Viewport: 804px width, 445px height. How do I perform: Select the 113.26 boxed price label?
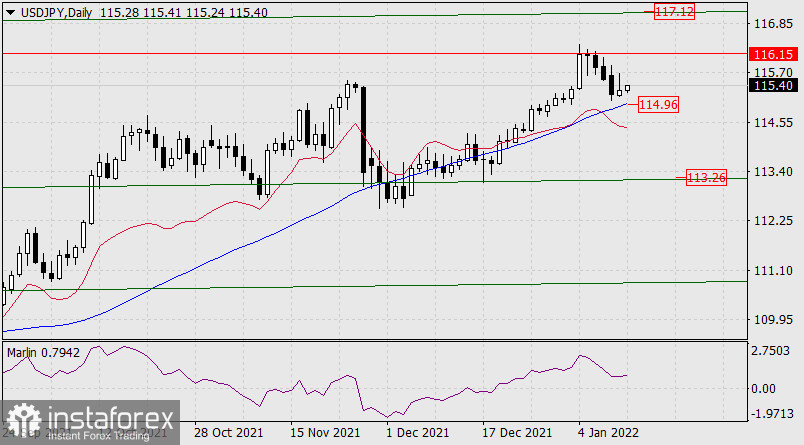tap(706, 178)
